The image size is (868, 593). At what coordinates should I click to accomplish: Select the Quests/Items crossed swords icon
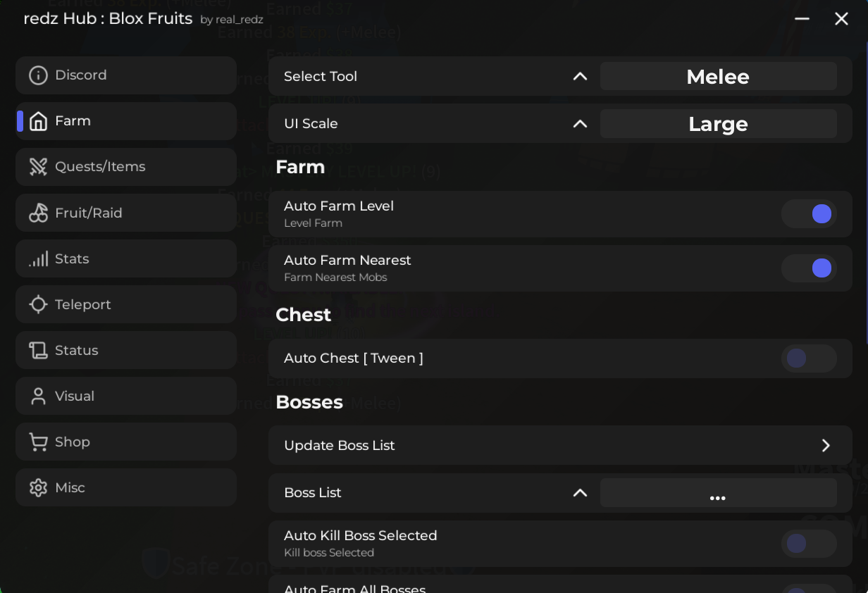(38, 167)
